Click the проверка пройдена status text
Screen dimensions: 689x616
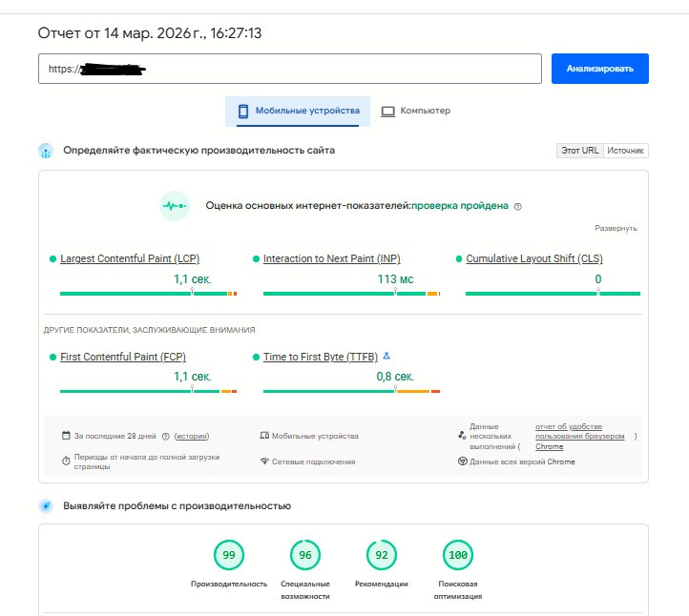(x=460, y=205)
